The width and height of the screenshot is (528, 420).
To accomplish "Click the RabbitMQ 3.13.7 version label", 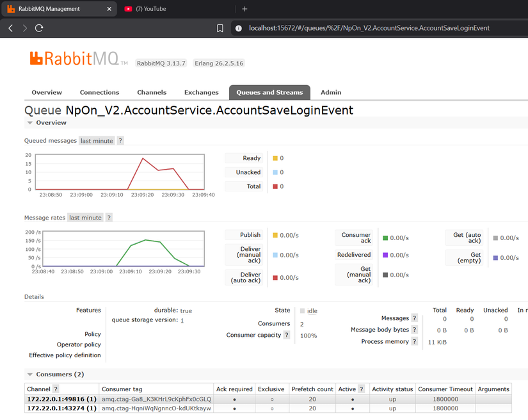I will [161, 63].
